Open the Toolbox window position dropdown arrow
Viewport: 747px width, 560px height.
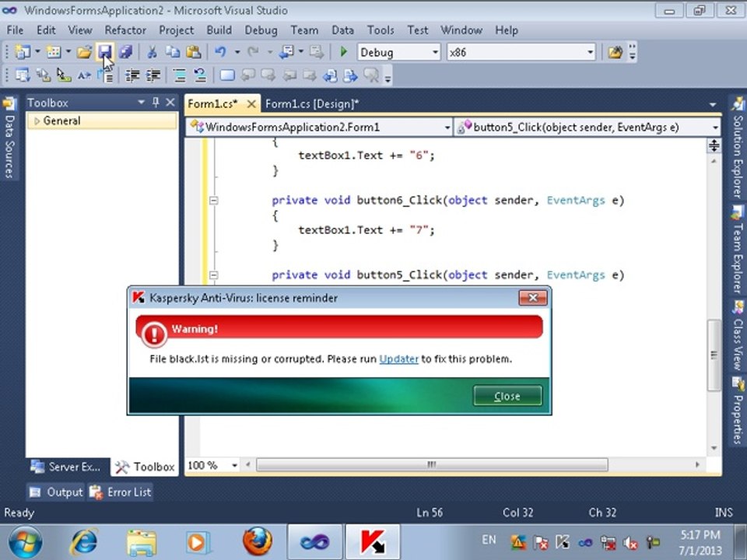pos(141,103)
